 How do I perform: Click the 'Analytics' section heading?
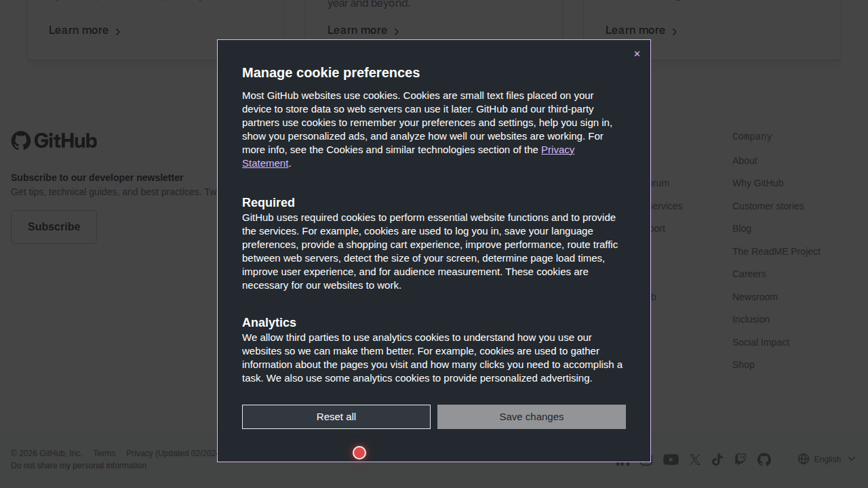point(269,323)
